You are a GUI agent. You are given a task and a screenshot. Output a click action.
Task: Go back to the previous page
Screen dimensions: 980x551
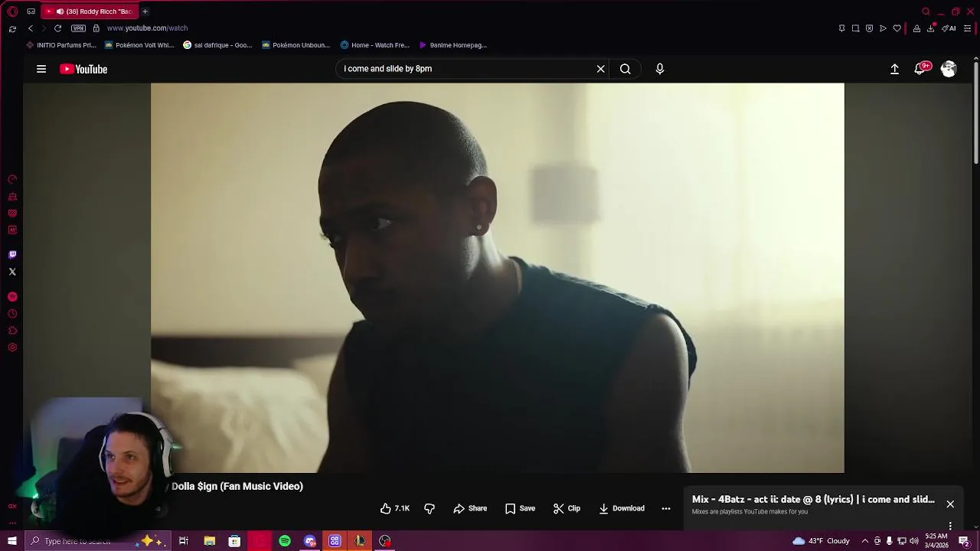point(31,28)
